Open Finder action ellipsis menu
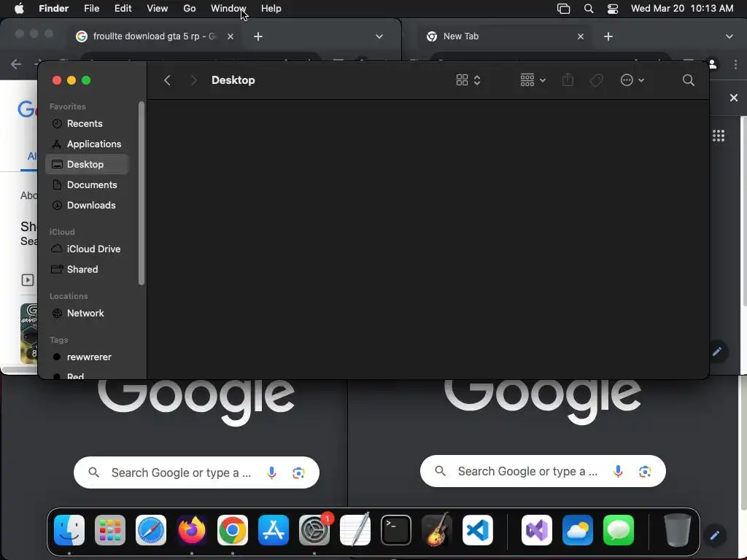 632,80
